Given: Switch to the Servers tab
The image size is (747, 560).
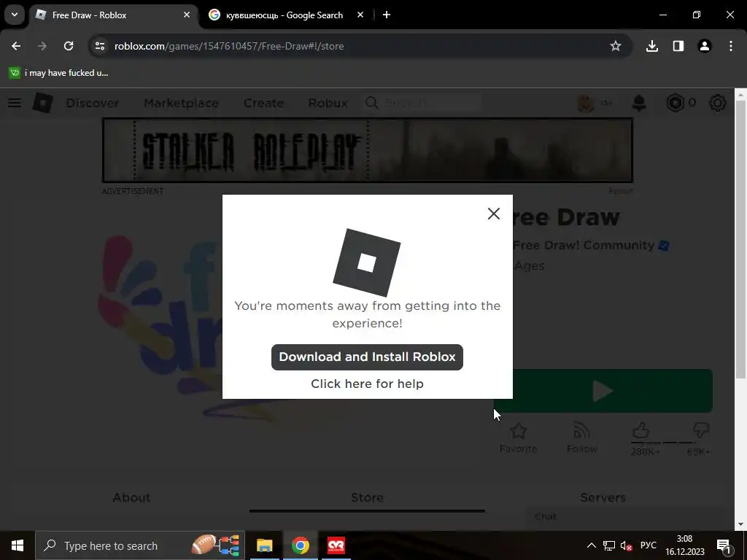Looking at the screenshot, I should (x=603, y=497).
